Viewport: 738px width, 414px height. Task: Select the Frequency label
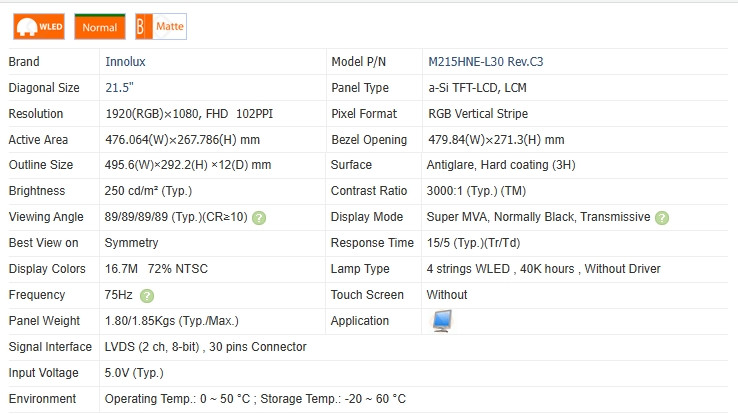pos(37,295)
